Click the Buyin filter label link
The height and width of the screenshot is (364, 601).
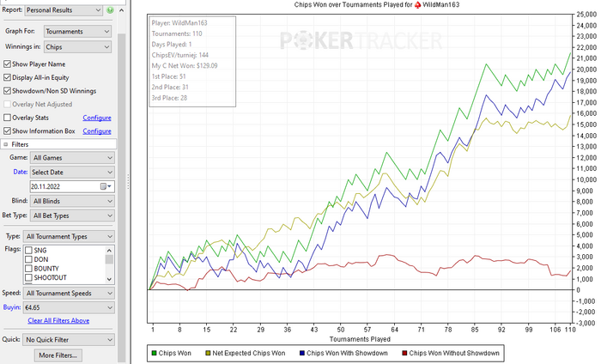(12, 307)
